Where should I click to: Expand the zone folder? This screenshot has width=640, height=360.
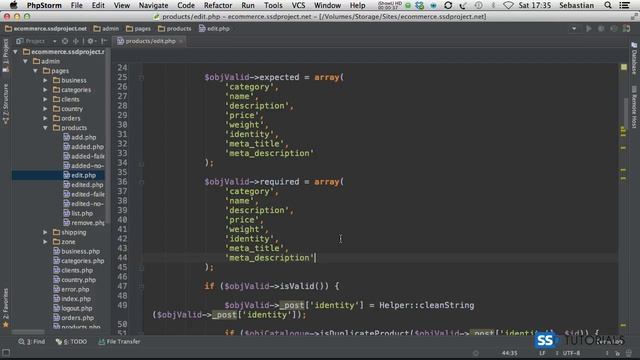point(45,242)
